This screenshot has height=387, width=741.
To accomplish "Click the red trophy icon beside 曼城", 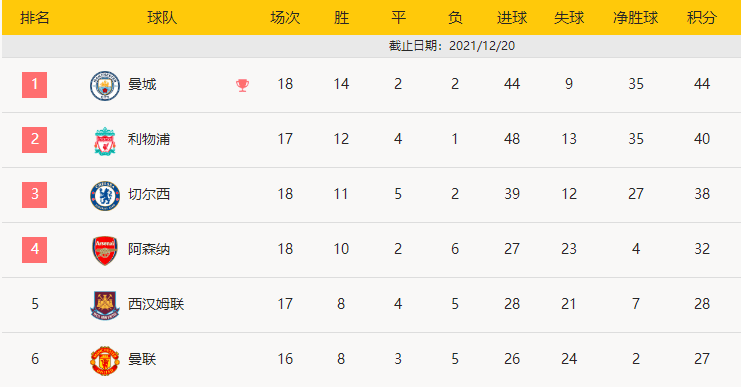I will [x=242, y=85].
